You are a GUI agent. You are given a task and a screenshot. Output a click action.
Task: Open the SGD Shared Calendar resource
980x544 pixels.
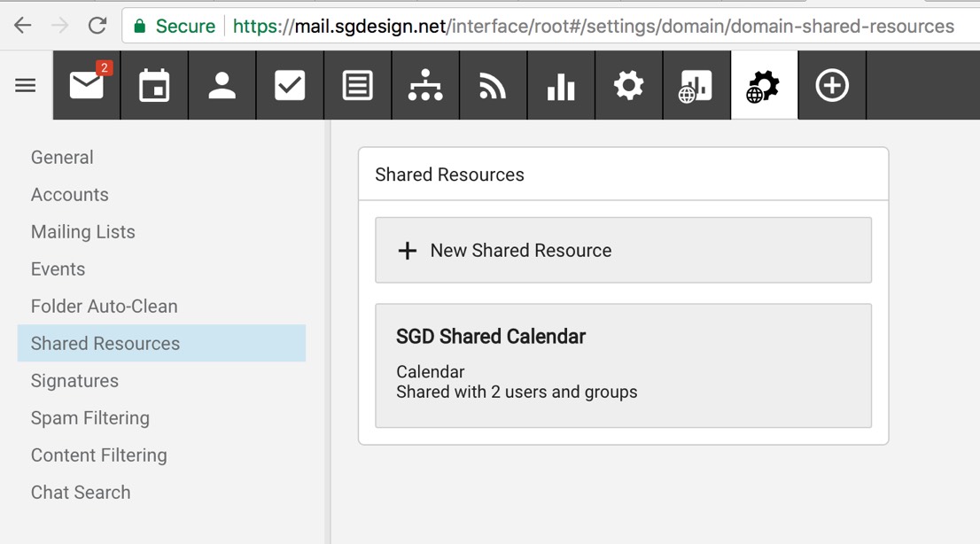pyautogui.click(x=623, y=365)
